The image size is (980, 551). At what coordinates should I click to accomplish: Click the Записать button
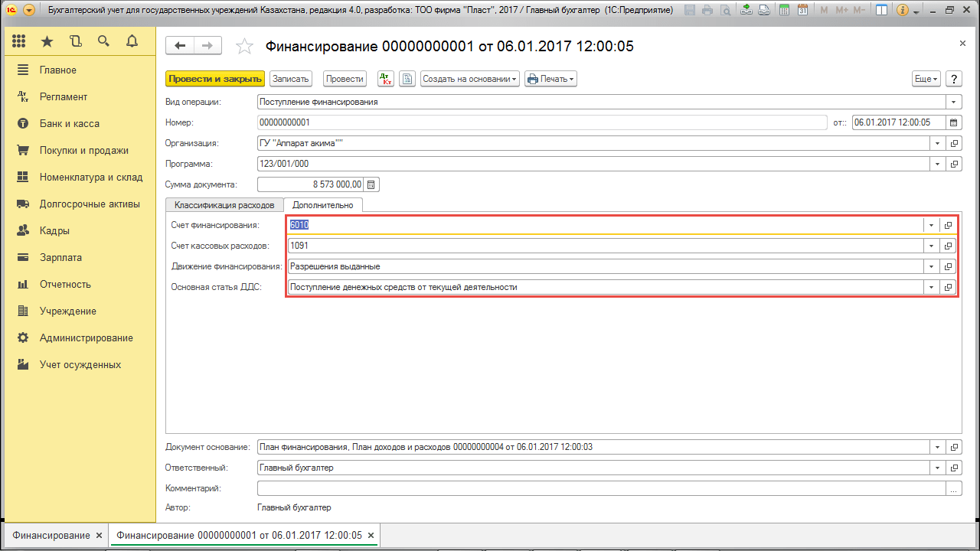290,79
